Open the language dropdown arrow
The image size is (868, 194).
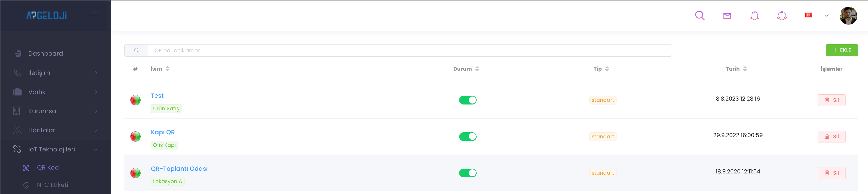pyautogui.click(x=827, y=15)
